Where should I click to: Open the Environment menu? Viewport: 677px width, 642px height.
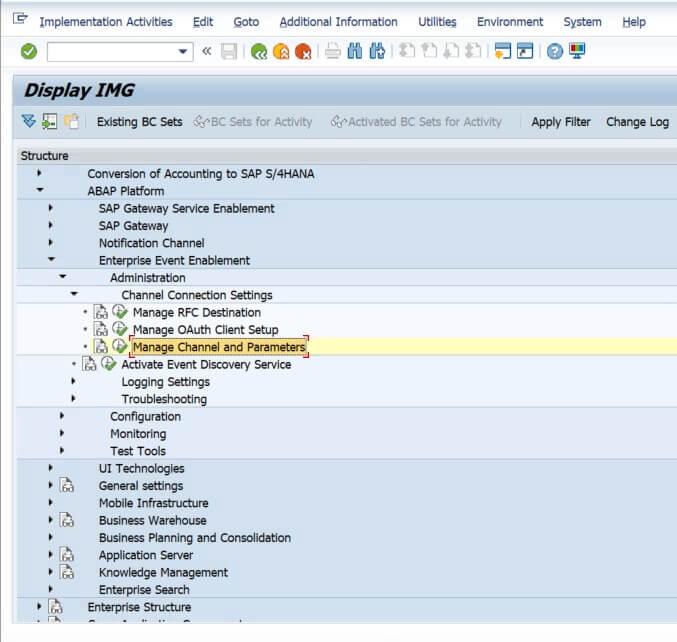(x=510, y=22)
